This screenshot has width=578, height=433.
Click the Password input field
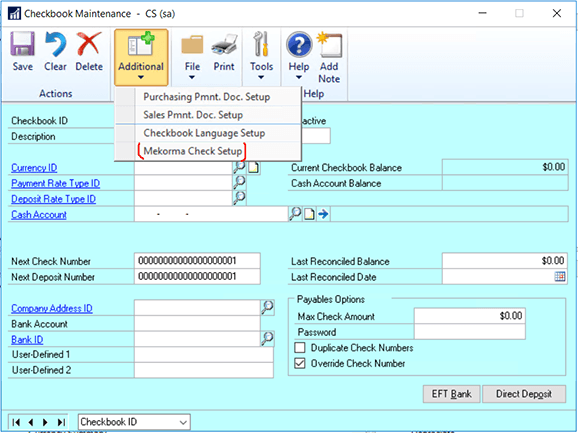(470, 332)
